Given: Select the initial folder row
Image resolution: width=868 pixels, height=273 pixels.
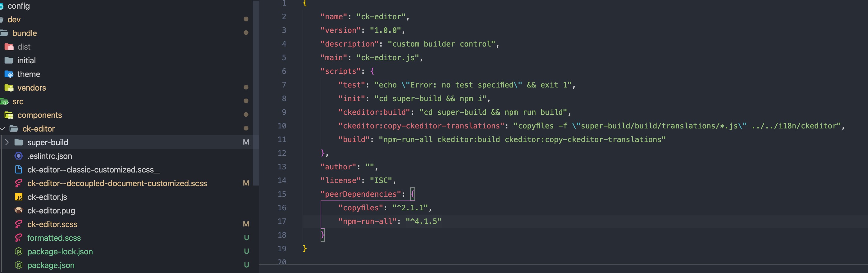Looking at the screenshot, I should (x=126, y=60).
